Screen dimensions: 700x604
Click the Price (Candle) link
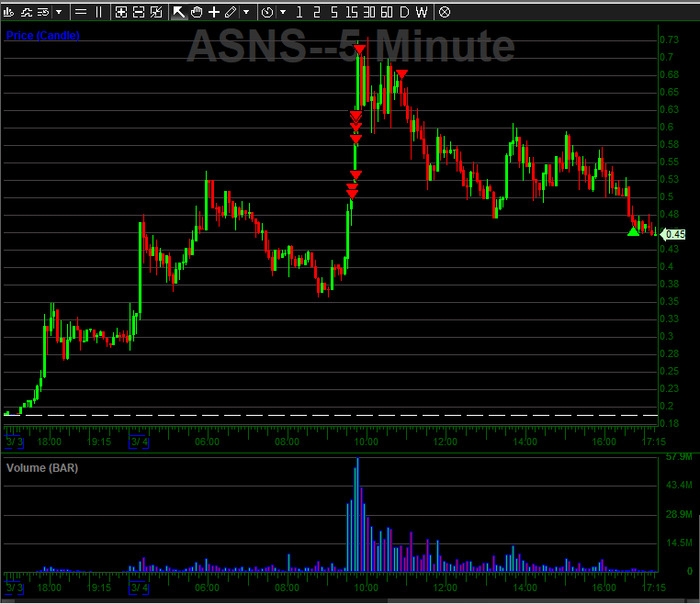click(x=43, y=35)
